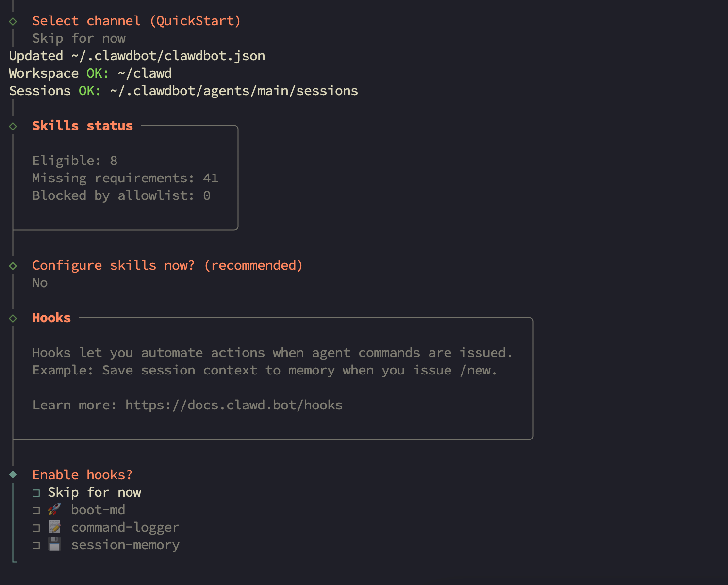Click the diamond marker beside Select channel

(13, 21)
